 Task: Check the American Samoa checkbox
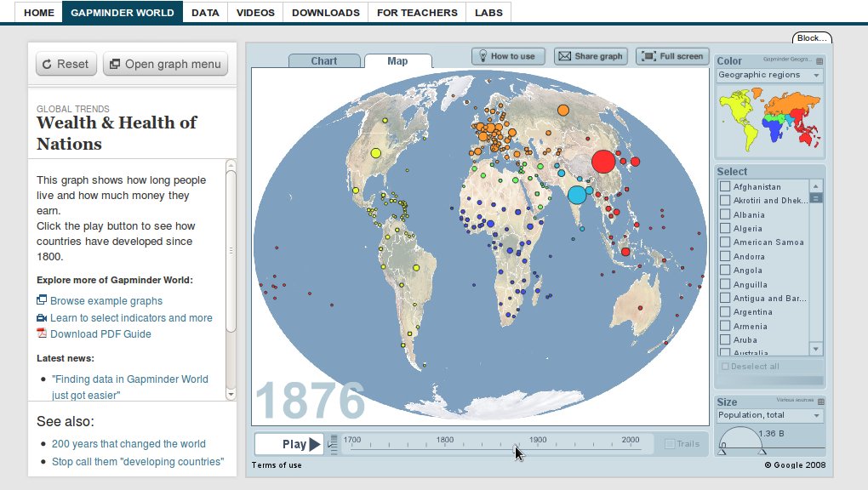[725, 242]
